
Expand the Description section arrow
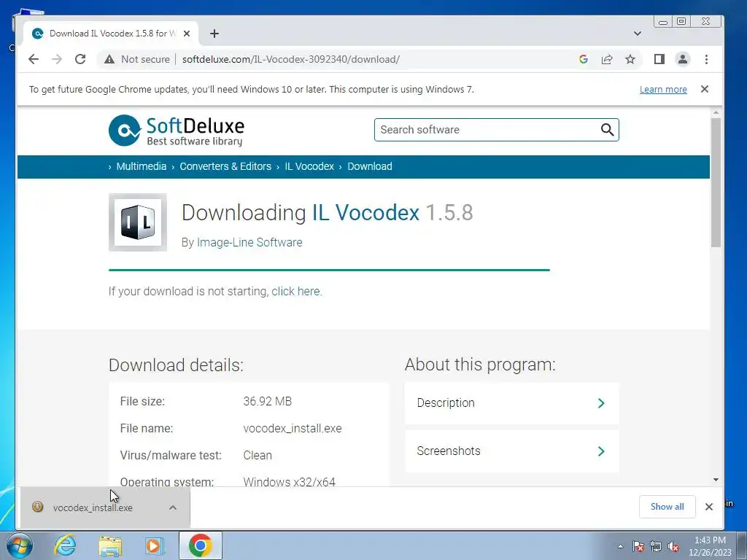601,402
